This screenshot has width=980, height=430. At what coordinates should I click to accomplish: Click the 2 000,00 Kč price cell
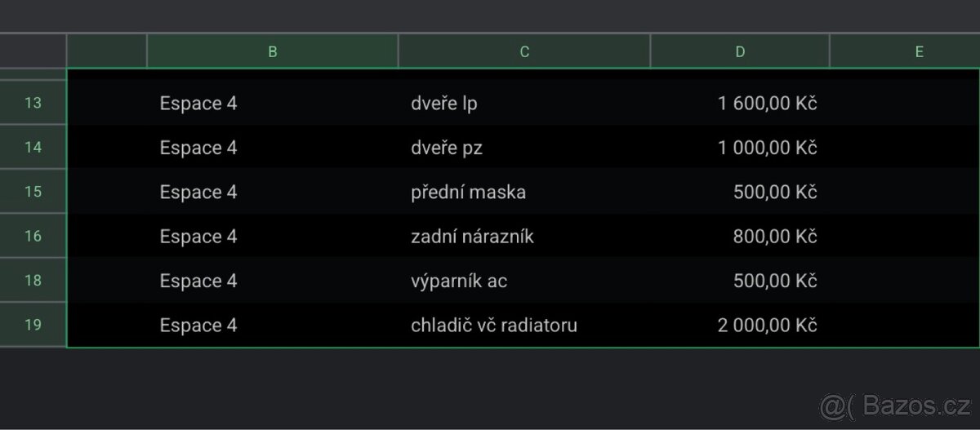(x=740, y=326)
